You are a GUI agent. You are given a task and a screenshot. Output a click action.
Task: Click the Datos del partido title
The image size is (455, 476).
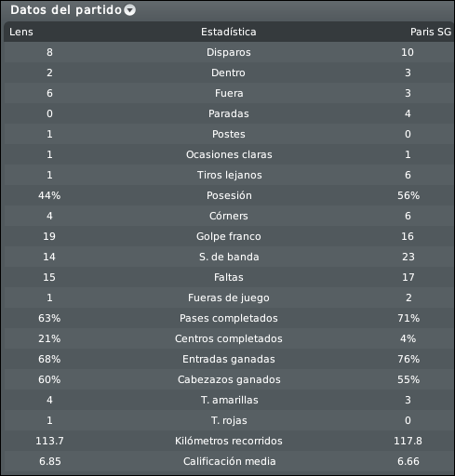click(66, 10)
